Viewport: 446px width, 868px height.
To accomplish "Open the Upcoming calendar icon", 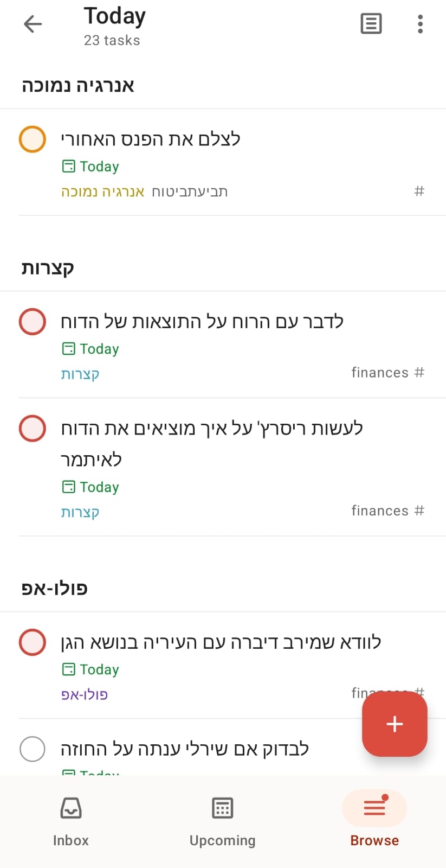I will pyautogui.click(x=222, y=808).
